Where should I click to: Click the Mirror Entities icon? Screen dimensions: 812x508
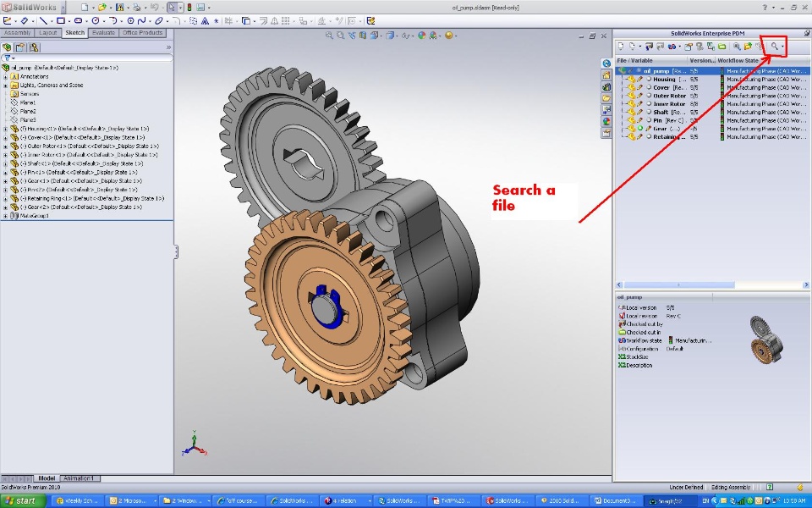[x=274, y=20]
